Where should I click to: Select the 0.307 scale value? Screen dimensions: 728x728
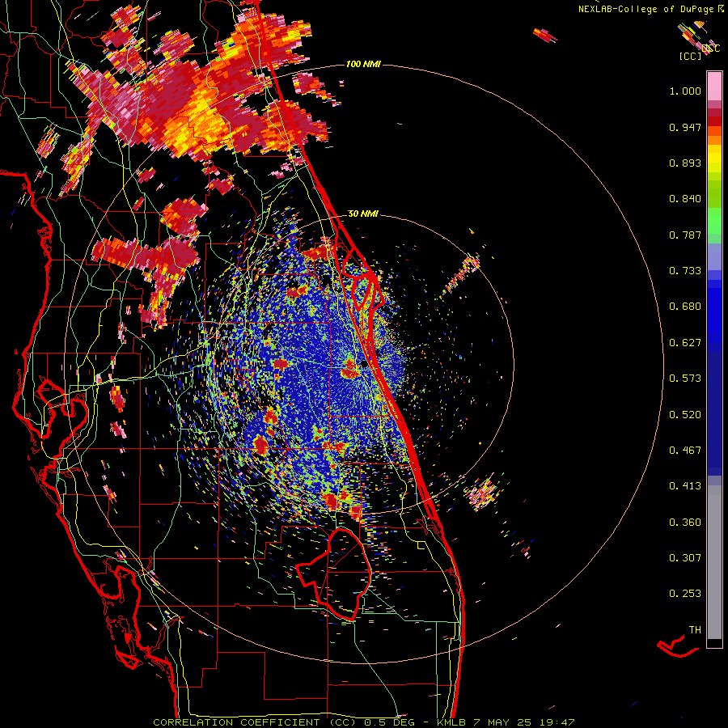tap(685, 558)
